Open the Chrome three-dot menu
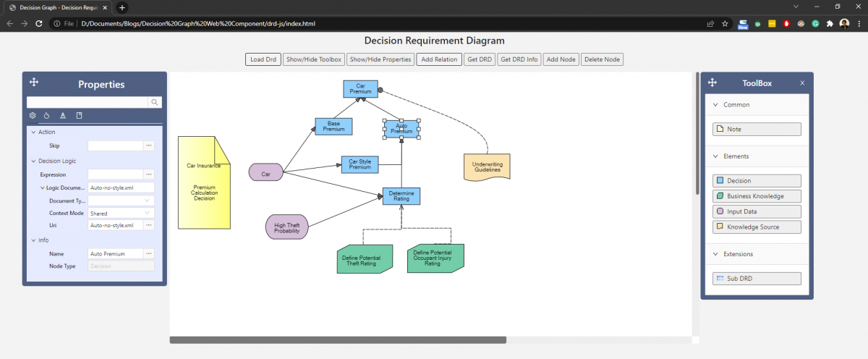Image resolution: width=868 pixels, height=359 pixels. coord(859,23)
